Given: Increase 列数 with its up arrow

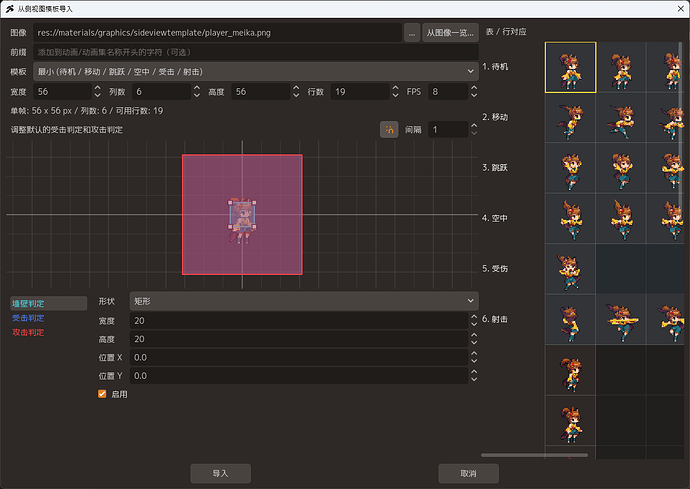Looking at the screenshot, I should click(197, 88).
